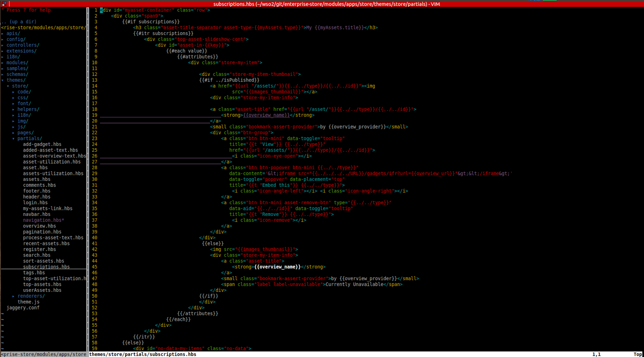Open comments.hbs file

coord(39,185)
